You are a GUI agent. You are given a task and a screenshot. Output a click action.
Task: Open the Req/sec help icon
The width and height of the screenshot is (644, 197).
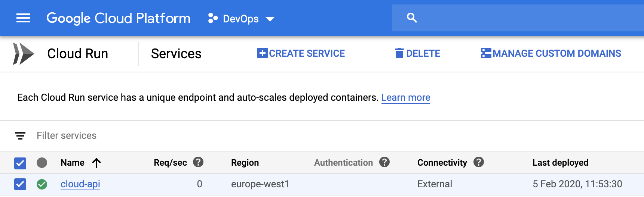click(x=198, y=162)
